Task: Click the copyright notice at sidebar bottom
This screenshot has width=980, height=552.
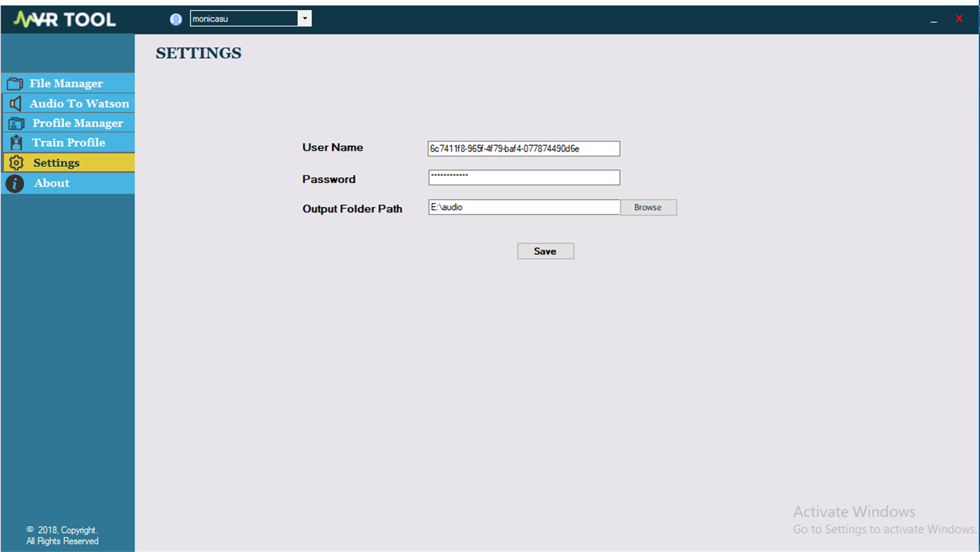Action: (62, 534)
